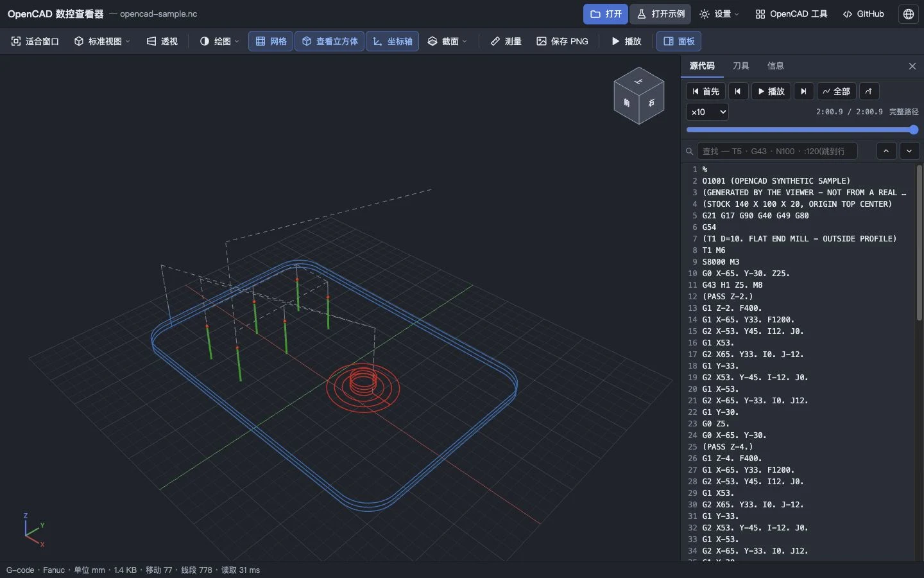The height and width of the screenshot is (578, 924).
Task: Click 播放 in the source panel
Action: (x=771, y=91)
